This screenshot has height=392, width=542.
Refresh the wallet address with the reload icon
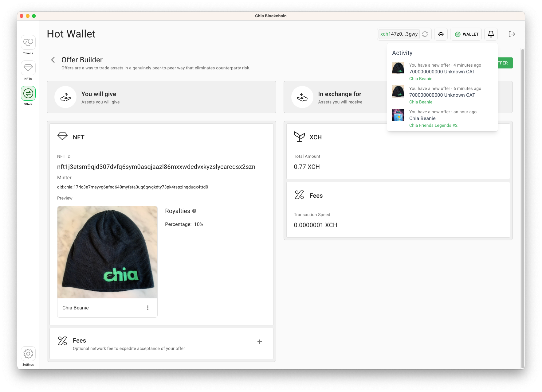tap(425, 34)
